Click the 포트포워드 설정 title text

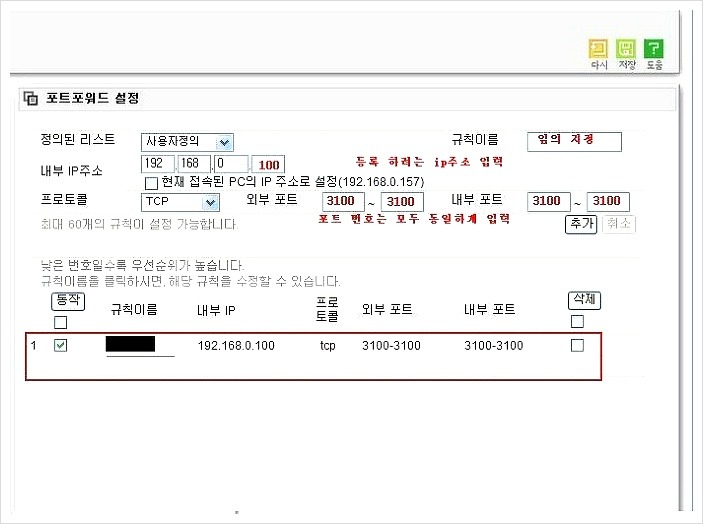(92, 98)
